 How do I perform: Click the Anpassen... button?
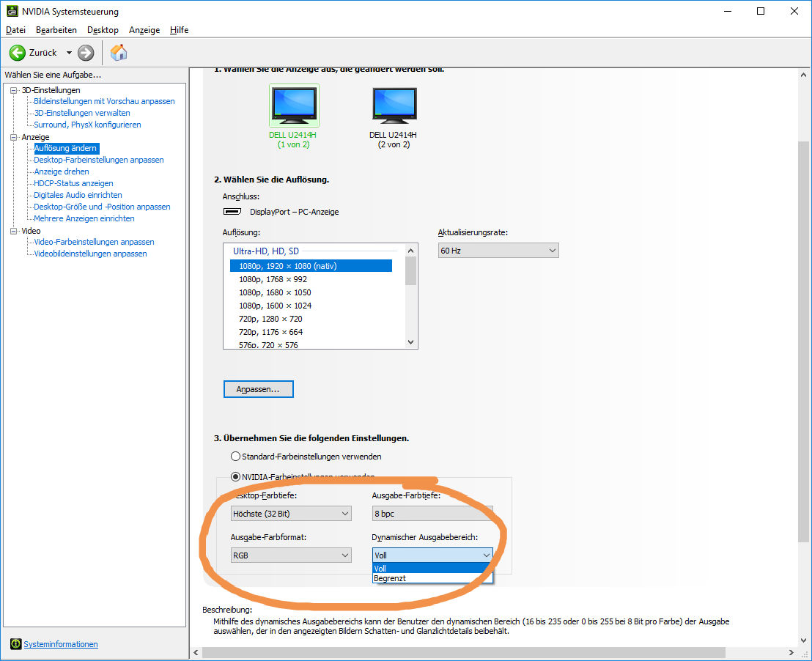(x=259, y=389)
